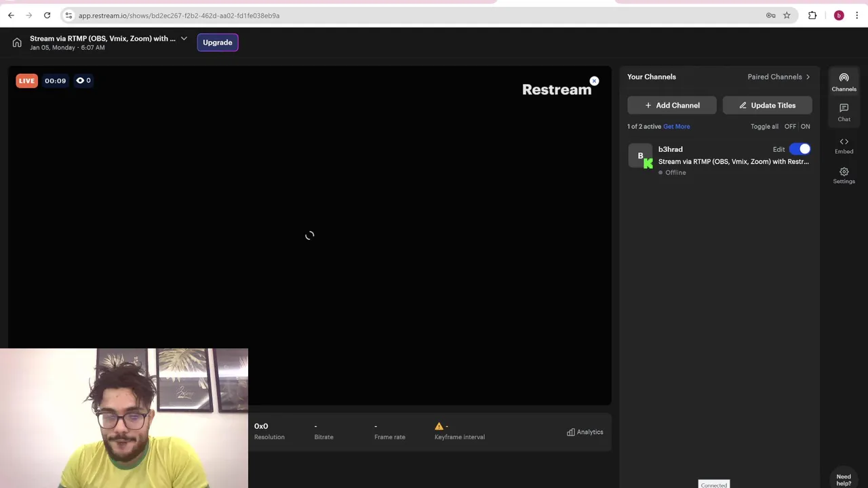Click the Bitrate label

[323, 437]
